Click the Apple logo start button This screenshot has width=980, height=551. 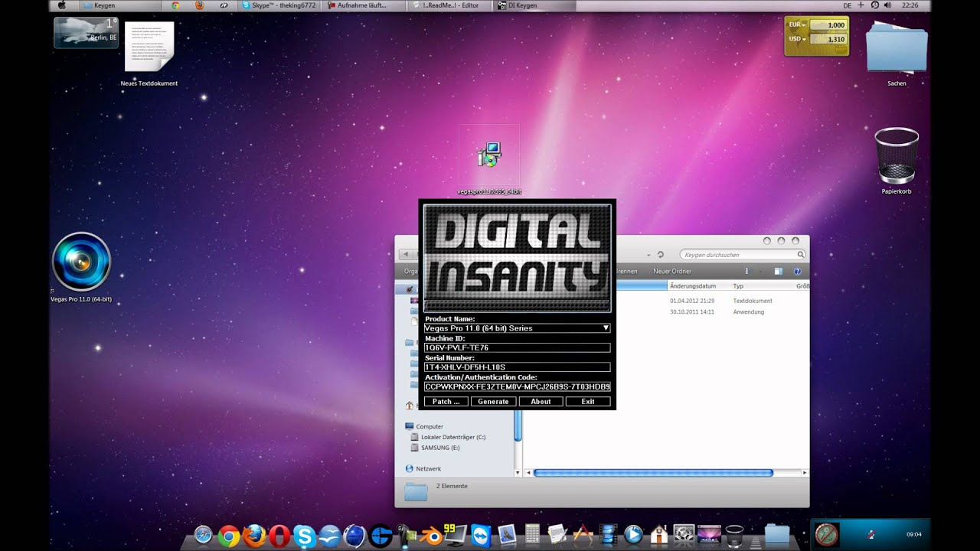click(x=61, y=5)
